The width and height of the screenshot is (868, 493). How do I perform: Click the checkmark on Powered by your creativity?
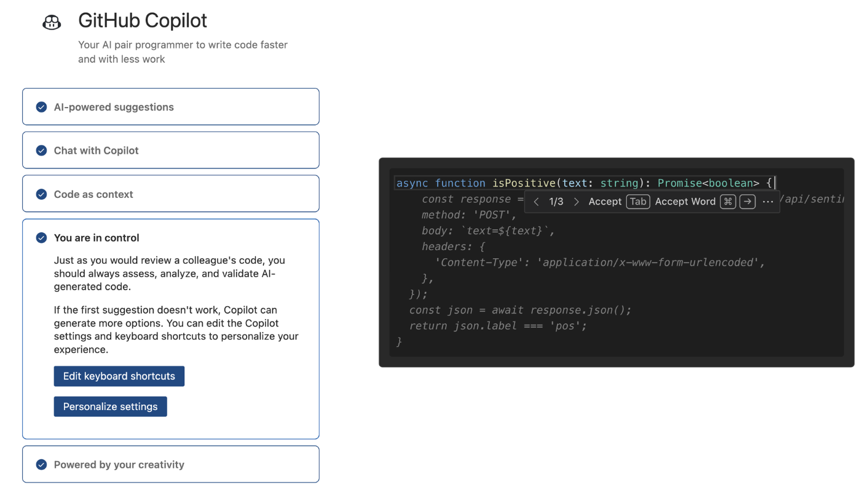[x=41, y=465]
